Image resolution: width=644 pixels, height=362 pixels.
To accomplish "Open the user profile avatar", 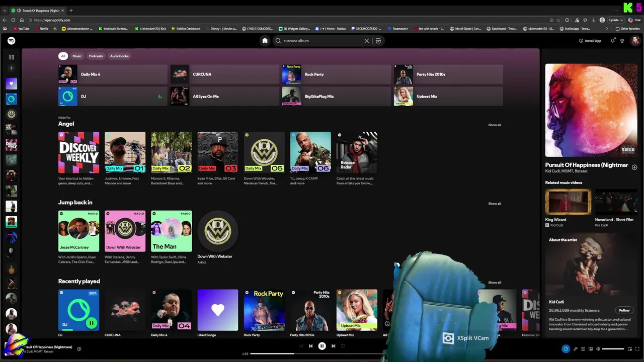I will (x=634, y=41).
